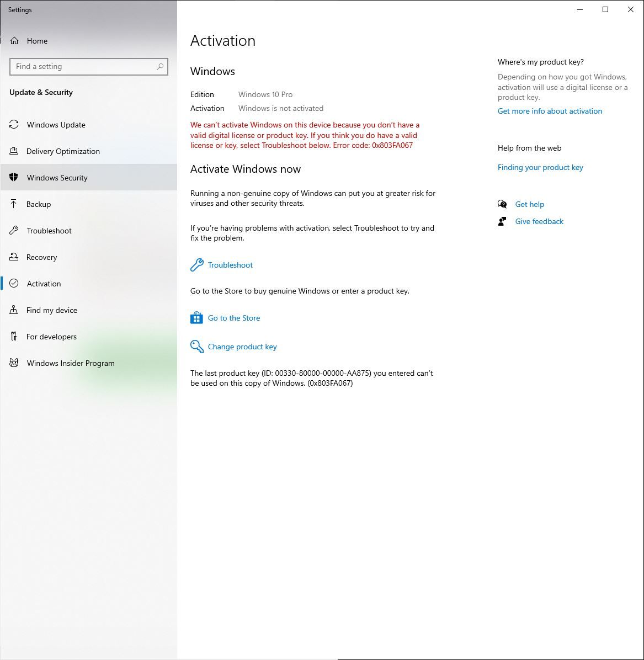
Task: Click the Recovery icon in sidebar
Action: coord(14,257)
